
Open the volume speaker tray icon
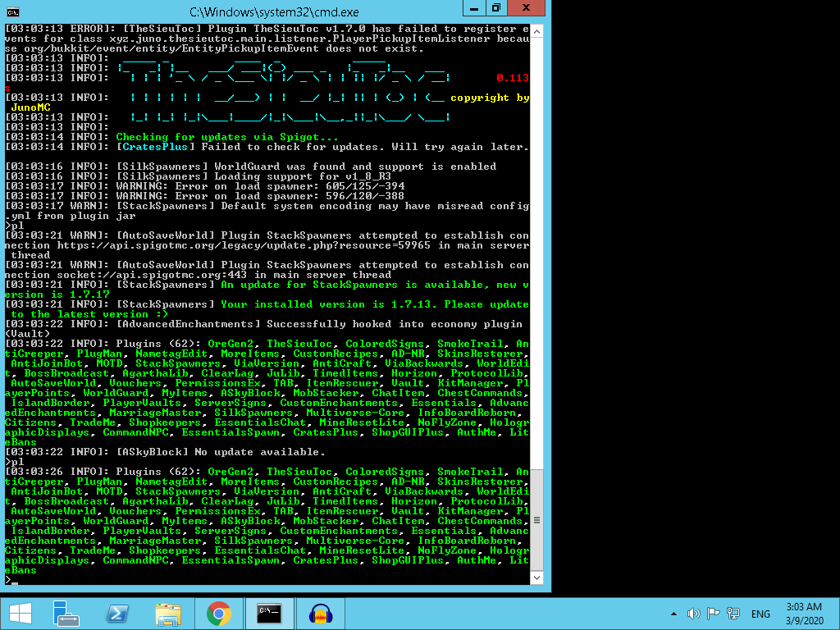click(694, 614)
